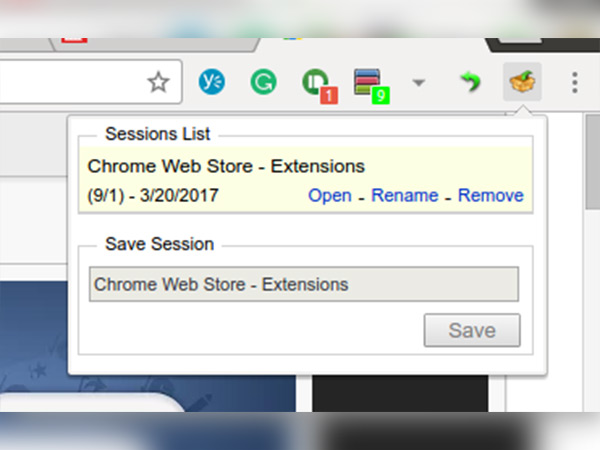The width and height of the screenshot is (600, 450).
Task: Click the bookmark star icon
Action: pos(158,83)
